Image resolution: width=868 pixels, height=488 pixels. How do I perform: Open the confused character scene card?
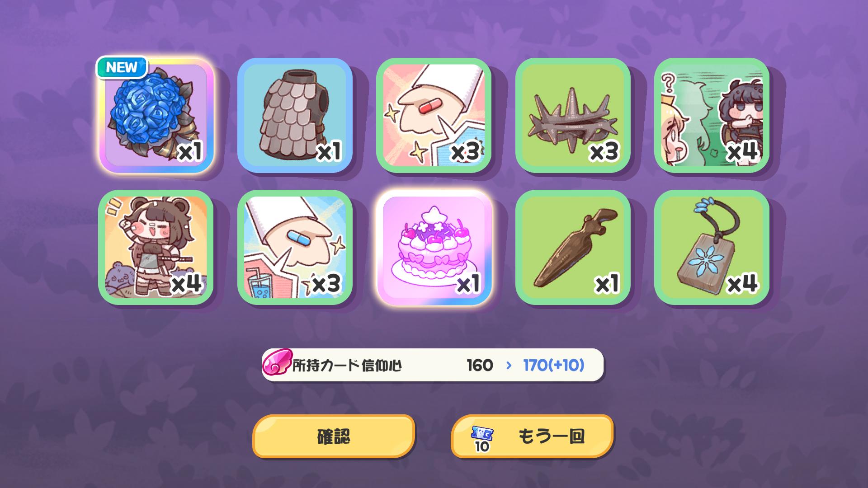[x=712, y=116]
